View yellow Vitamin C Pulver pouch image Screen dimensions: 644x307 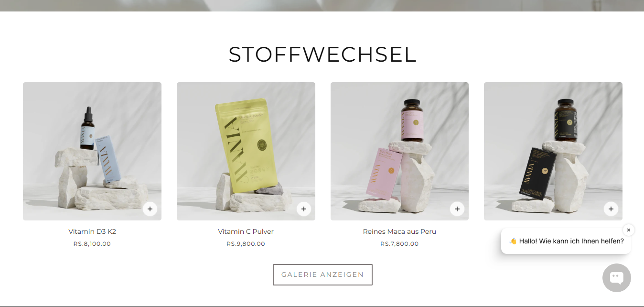(x=246, y=151)
